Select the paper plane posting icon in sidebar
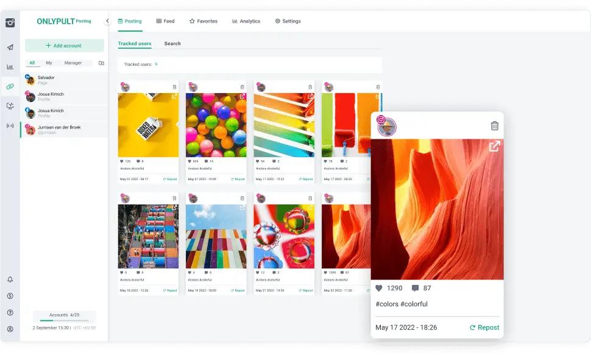Screen dimensions: 591x364 (10, 47)
